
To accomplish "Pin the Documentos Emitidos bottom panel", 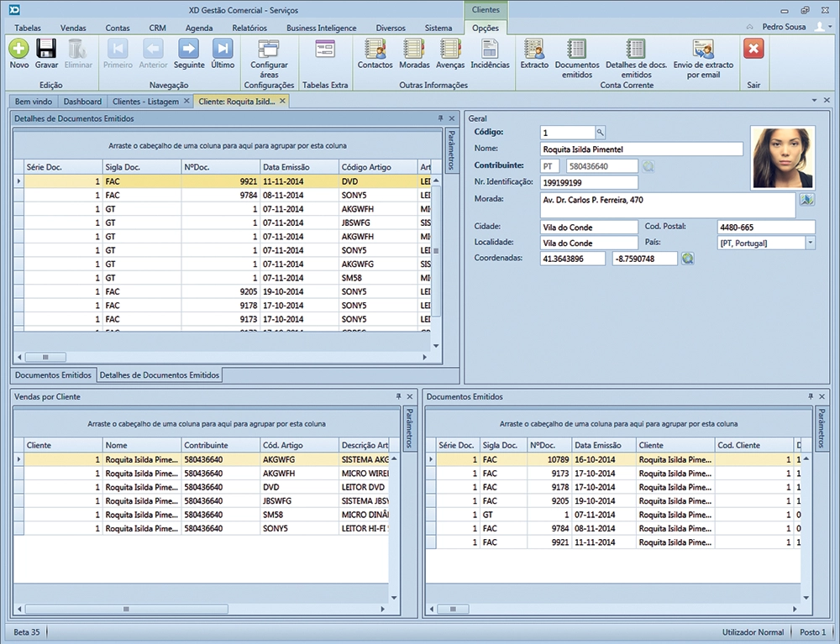I will (x=811, y=396).
